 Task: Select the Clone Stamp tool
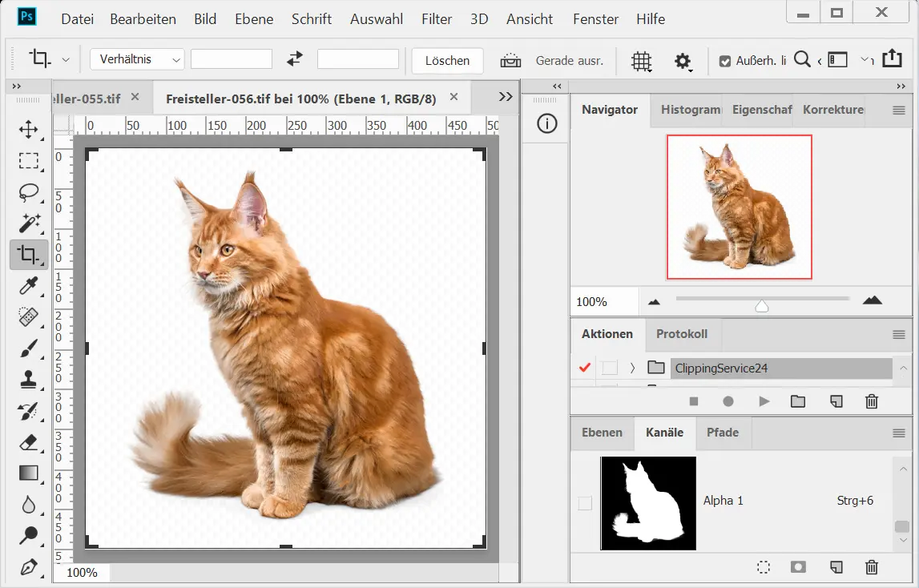pos(29,380)
